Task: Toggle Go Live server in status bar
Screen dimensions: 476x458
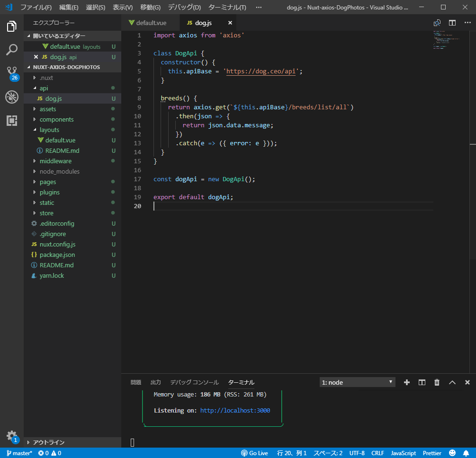Action: click(x=255, y=453)
